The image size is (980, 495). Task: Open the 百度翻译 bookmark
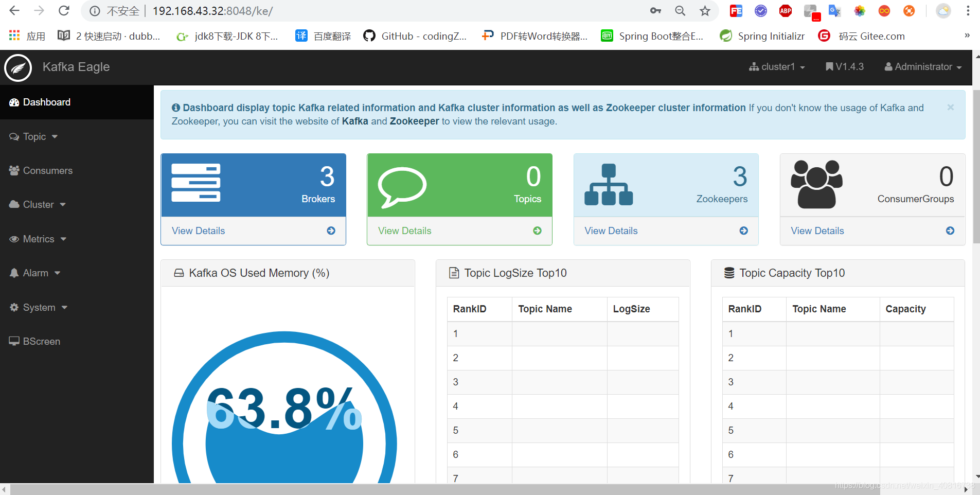(323, 36)
